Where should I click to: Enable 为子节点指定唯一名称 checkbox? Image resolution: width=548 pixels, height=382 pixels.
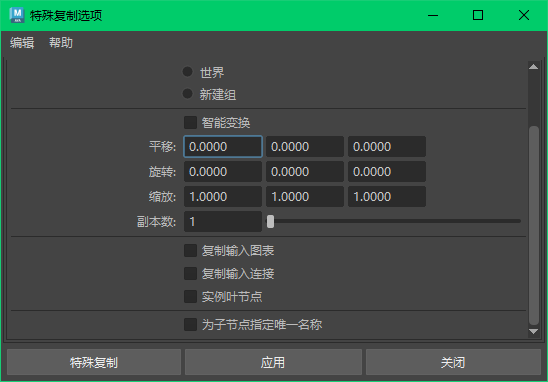click(x=190, y=324)
